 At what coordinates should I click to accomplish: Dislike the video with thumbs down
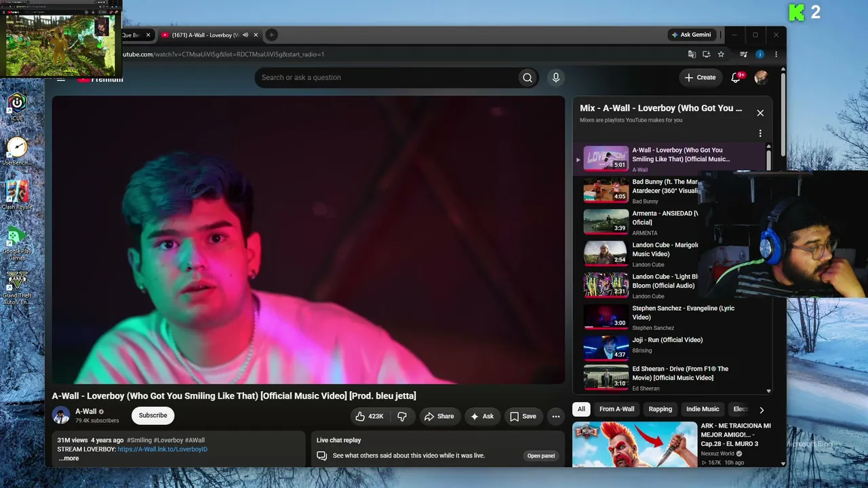(x=402, y=416)
